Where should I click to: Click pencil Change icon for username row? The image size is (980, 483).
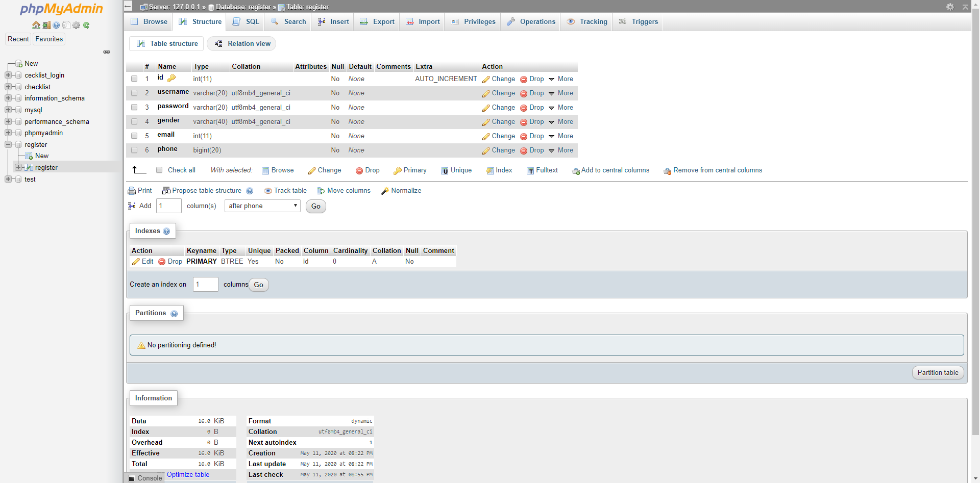click(485, 93)
